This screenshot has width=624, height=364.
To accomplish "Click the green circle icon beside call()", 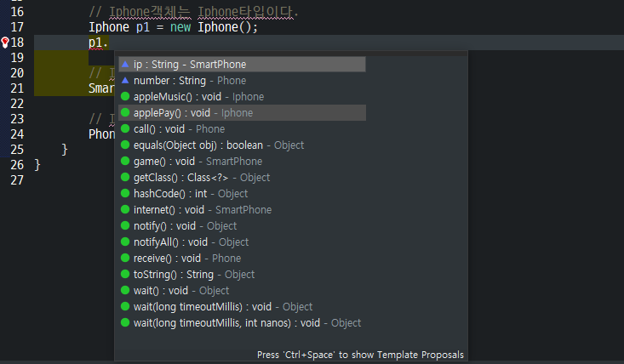I will 125,128.
